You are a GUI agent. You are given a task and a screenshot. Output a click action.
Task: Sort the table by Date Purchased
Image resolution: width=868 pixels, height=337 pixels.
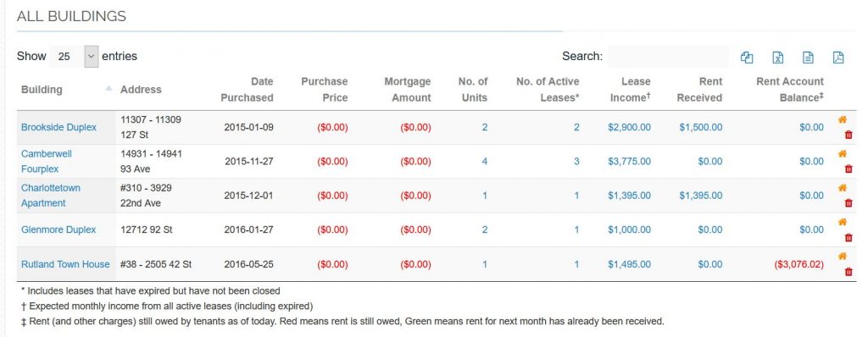click(247, 90)
